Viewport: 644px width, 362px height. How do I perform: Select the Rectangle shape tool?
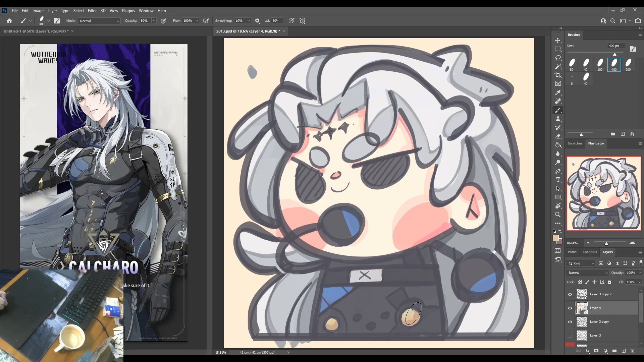[x=558, y=197]
